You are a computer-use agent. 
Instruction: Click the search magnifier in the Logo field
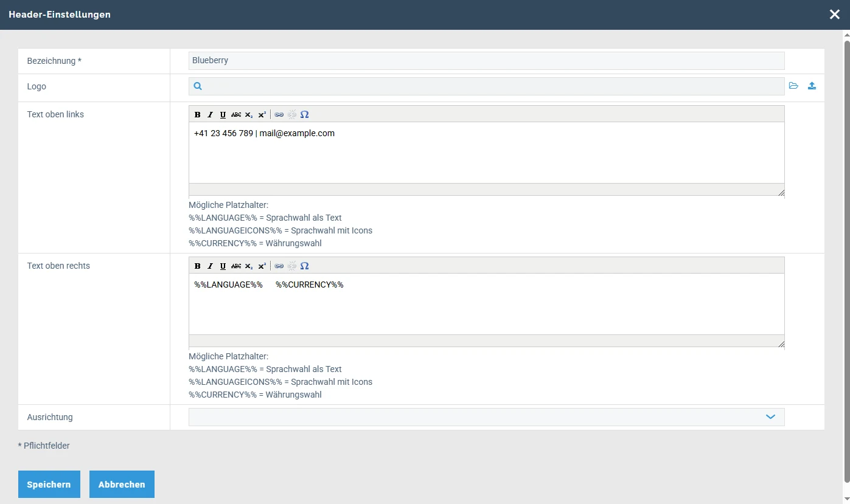coord(198,86)
